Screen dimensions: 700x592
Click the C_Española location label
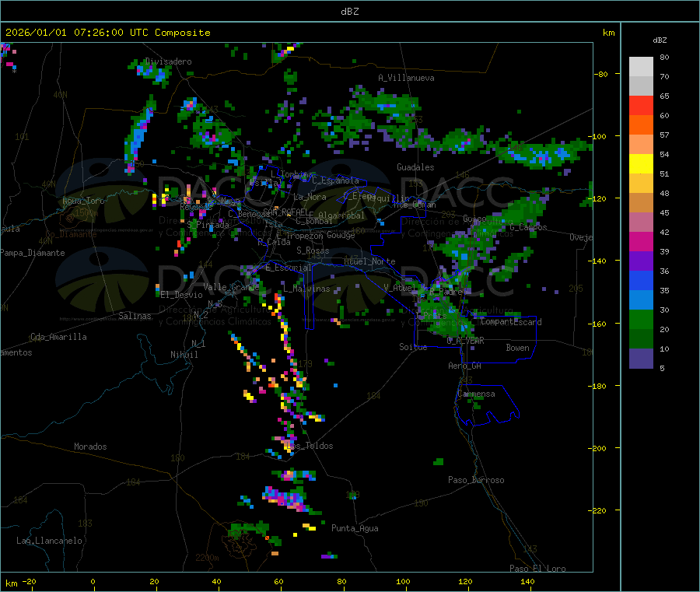pyautogui.click(x=335, y=180)
